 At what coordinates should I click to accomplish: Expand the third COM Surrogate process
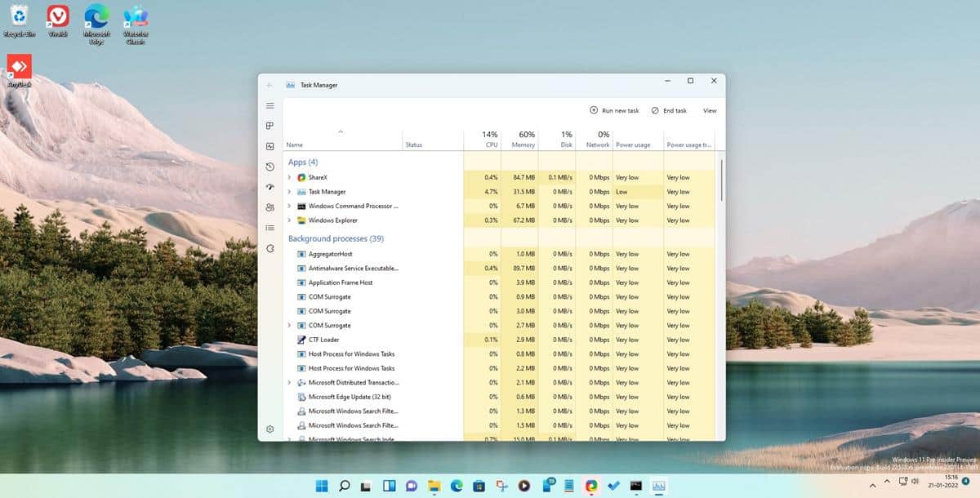coord(287,325)
